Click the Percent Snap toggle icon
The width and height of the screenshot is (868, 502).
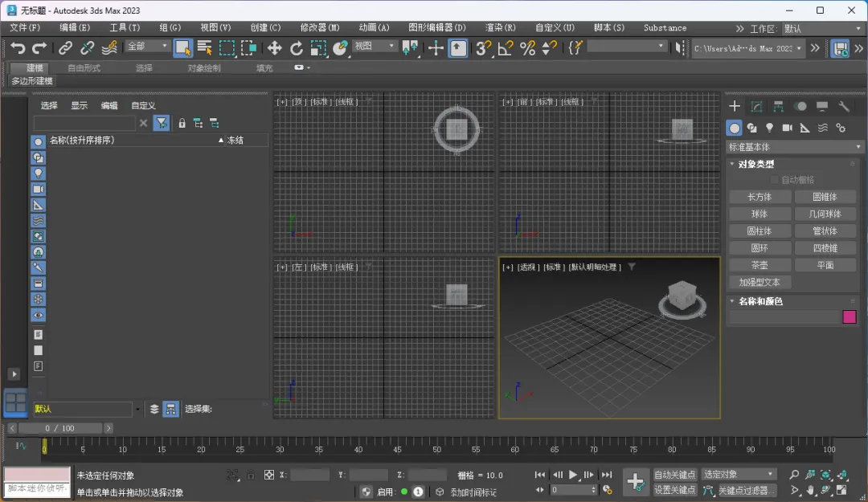click(527, 48)
